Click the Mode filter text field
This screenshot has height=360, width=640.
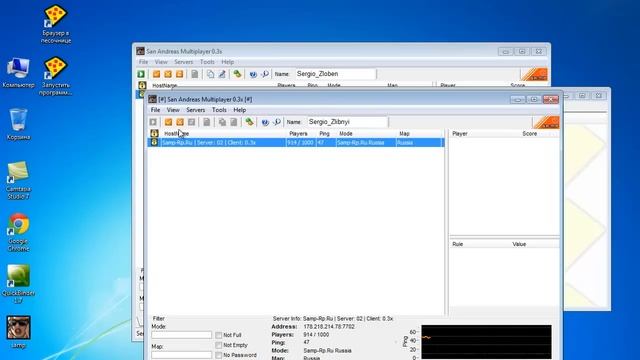(182, 335)
